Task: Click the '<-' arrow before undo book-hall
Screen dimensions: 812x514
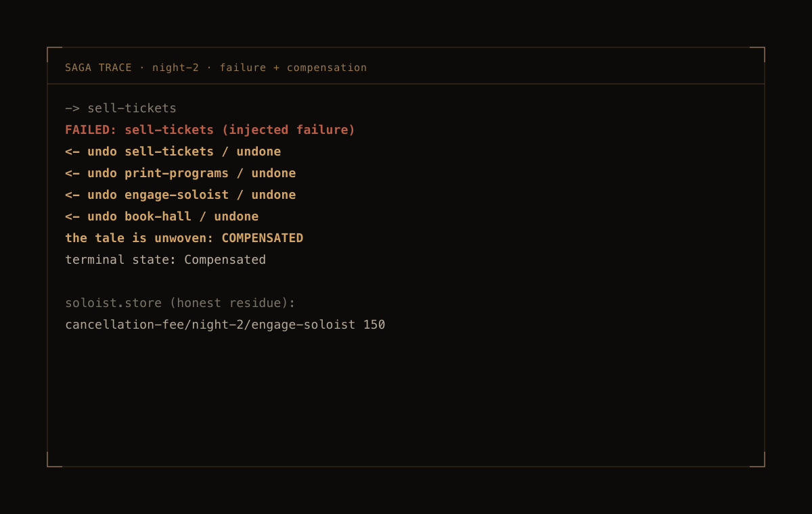Action: pyautogui.click(x=72, y=216)
